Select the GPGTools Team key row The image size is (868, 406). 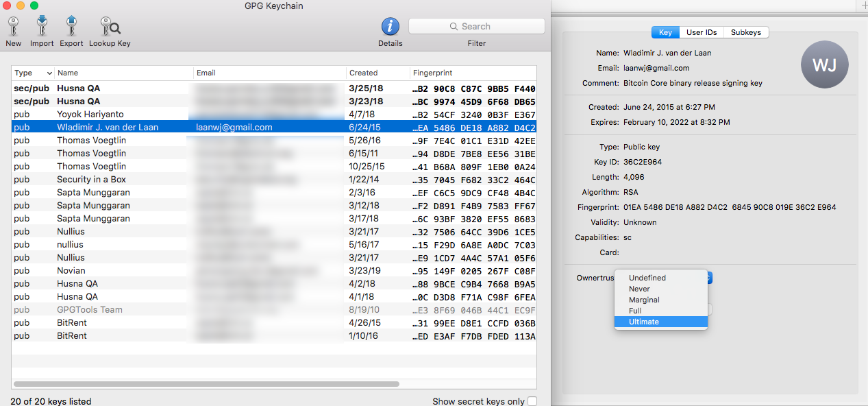click(x=274, y=310)
